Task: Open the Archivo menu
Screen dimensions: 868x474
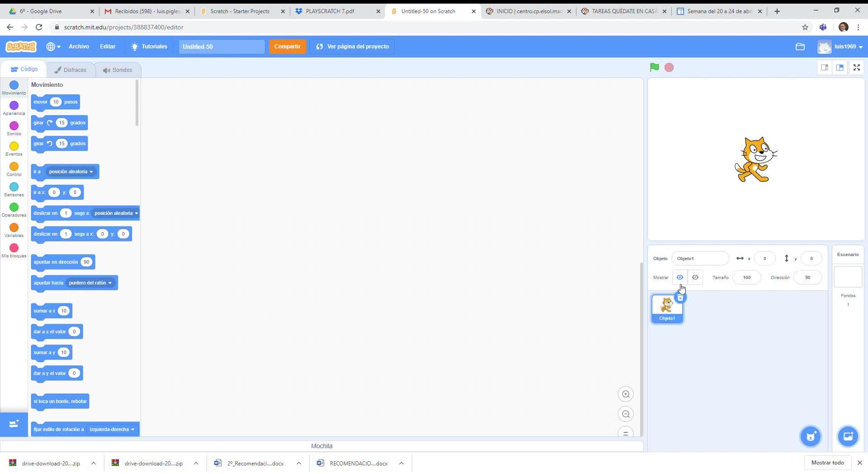Action: (79, 47)
